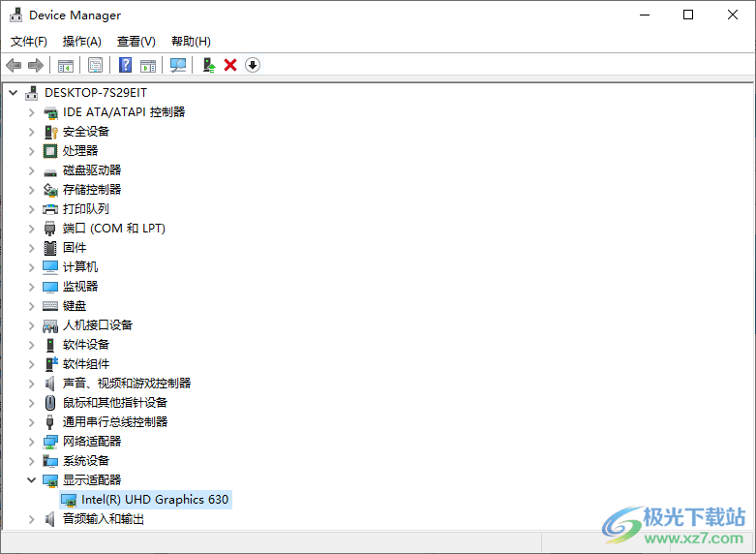
Task: Select the 固件 label
Action: 75,248
